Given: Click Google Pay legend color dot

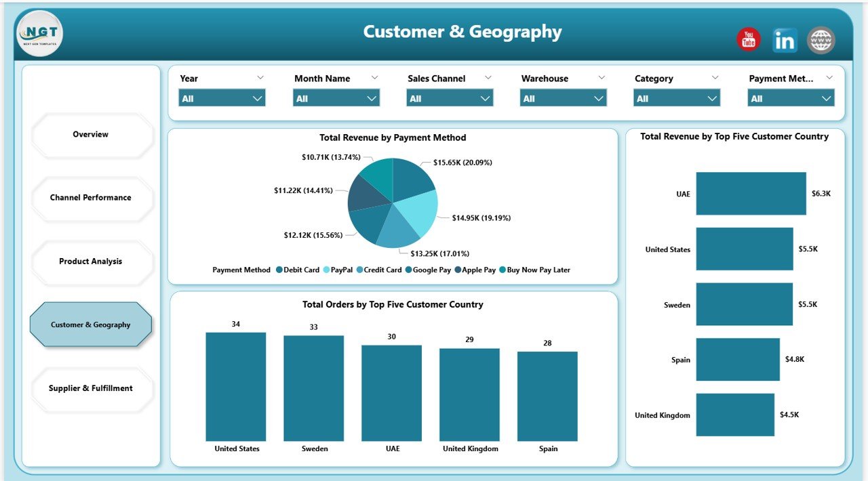Looking at the screenshot, I should pos(408,270).
